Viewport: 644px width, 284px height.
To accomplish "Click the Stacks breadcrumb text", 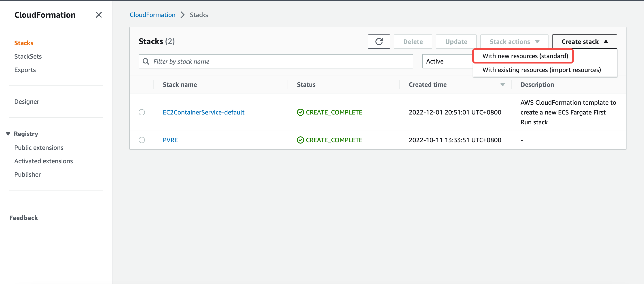I will 199,15.
